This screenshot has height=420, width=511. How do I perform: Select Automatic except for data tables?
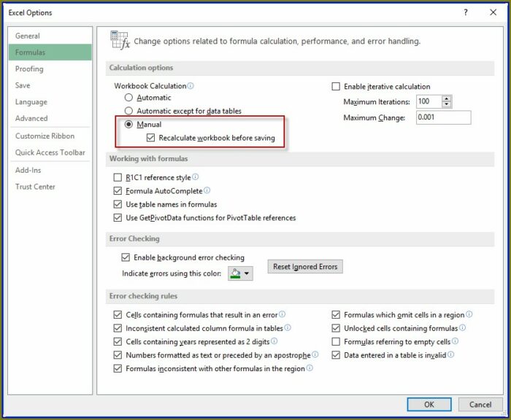coord(128,111)
